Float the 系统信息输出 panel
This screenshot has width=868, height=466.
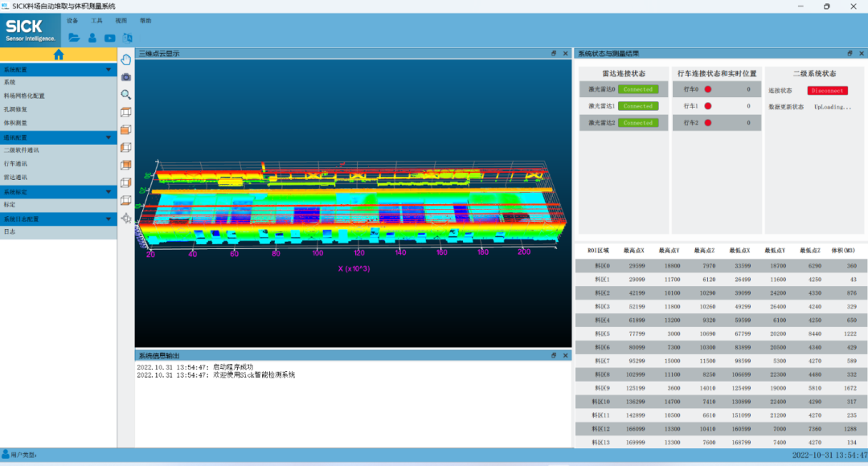[554, 355]
